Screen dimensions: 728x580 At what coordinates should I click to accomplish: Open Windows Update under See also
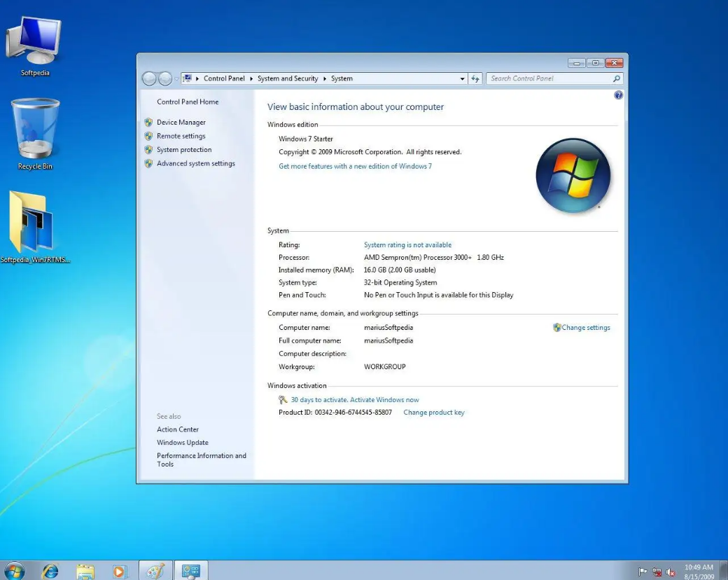[x=183, y=443]
